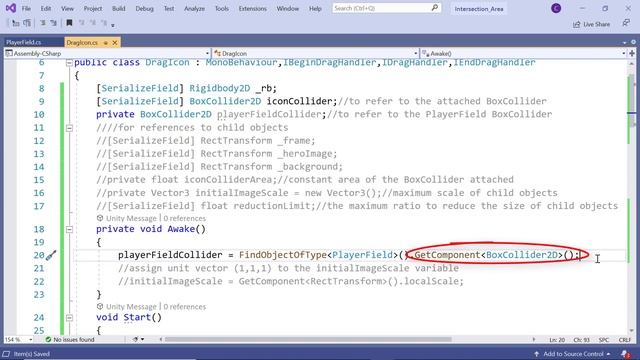This screenshot has width=640, height=360.
Task: Toggle a bookmark with the bookmark icon
Action: point(69,23)
